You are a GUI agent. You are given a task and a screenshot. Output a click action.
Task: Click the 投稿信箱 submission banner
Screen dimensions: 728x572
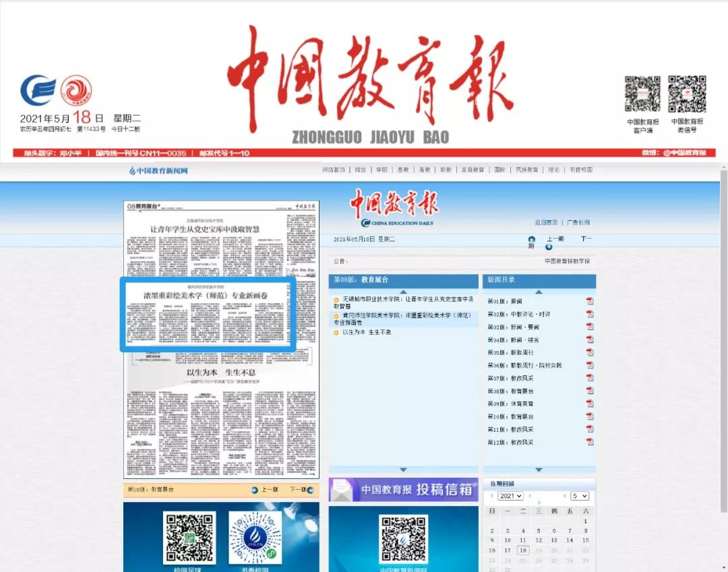point(403,490)
